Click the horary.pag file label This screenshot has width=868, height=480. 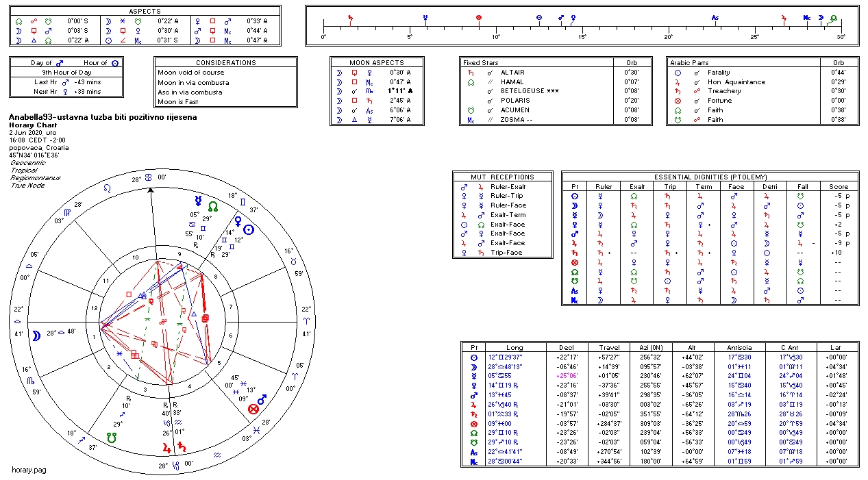click(x=29, y=470)
